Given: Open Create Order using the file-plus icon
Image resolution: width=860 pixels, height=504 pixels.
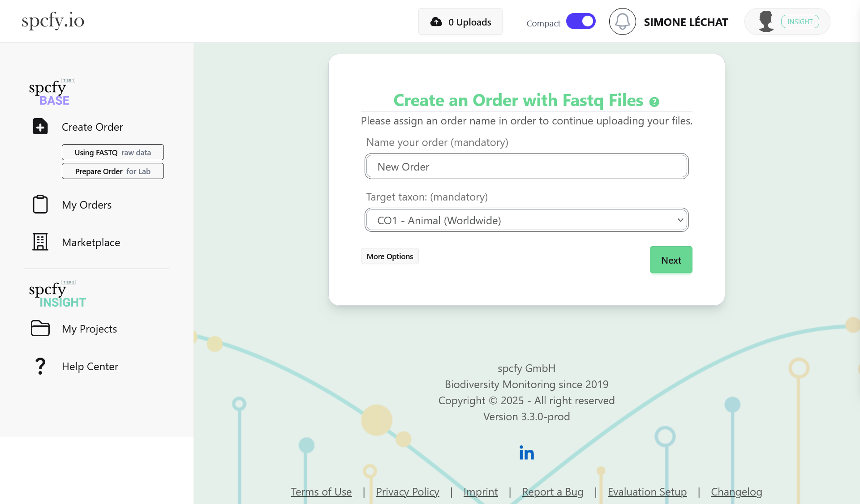Looking at the screenshot, I should tap(40, 126).
